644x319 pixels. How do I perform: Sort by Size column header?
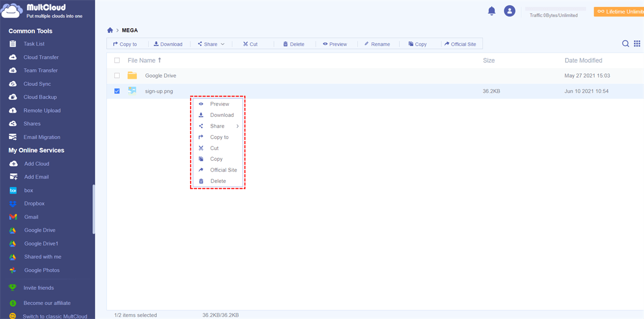click(x=489, y=61)
